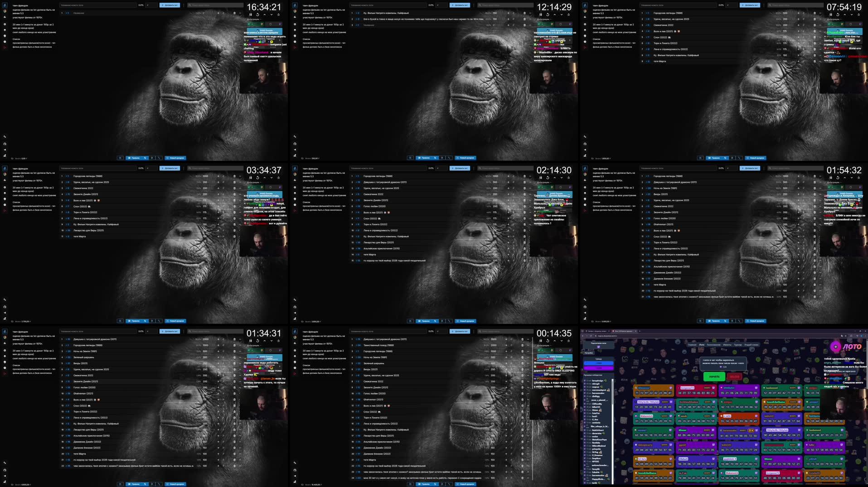Click the down chevron under the 07:54:19 timer
This screenshot has width=868, height=487.
852,14
